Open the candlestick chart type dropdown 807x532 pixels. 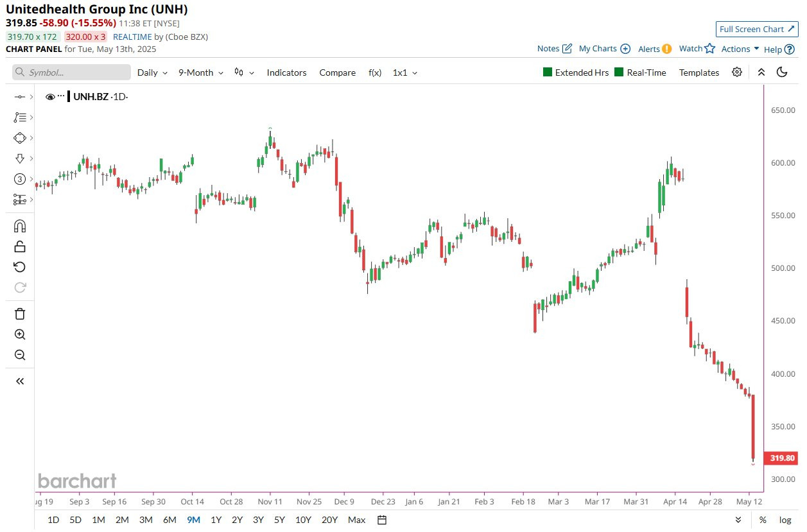pos(244,73)
